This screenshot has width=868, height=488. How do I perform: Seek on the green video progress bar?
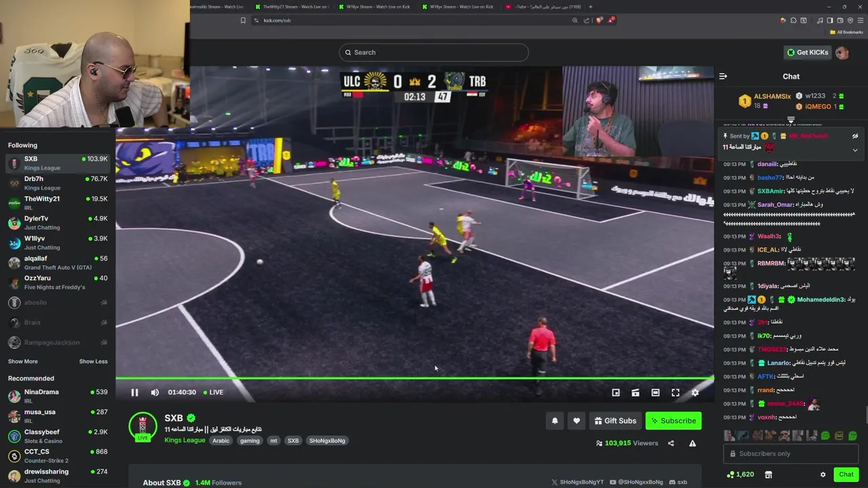point(414,378)
